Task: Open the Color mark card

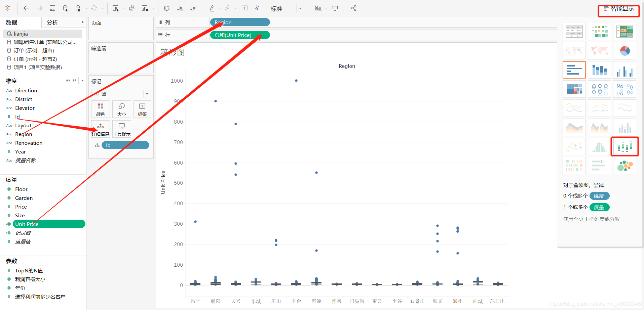Action: (x=101, y=109)
